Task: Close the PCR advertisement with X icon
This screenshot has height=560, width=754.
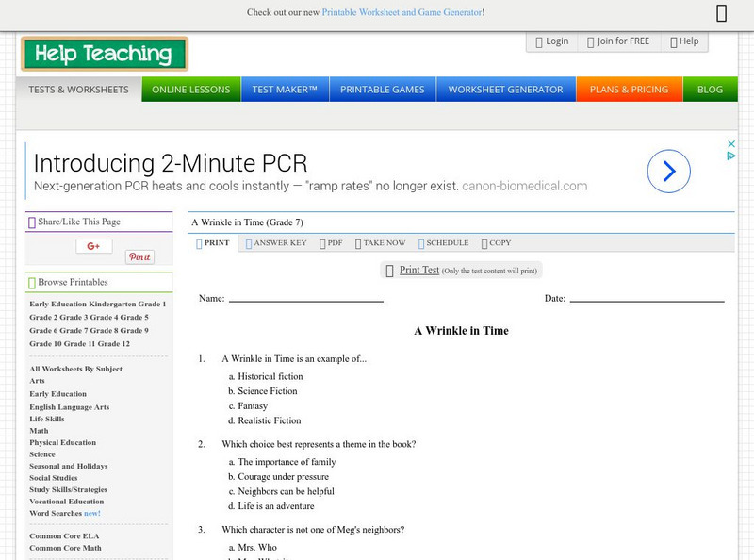Action: pos(731,144)
